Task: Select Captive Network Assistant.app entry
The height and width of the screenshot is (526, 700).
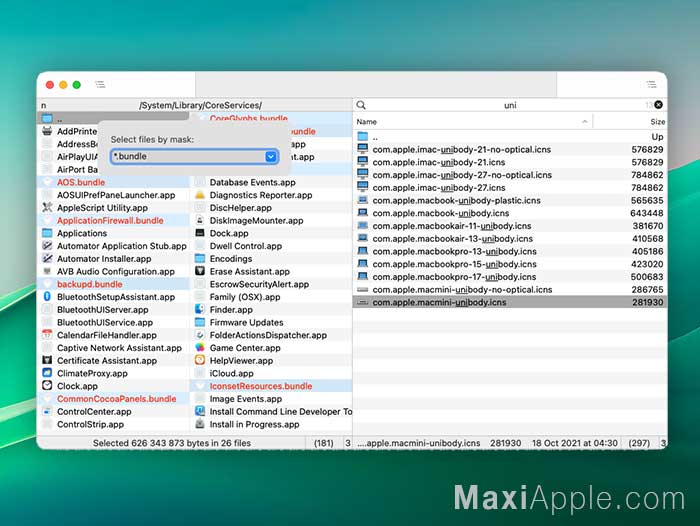Action: (x=119, y=348)
